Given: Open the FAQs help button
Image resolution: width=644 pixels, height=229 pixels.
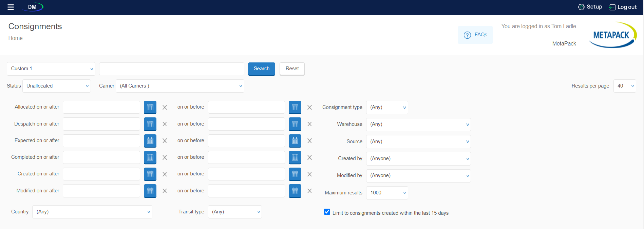Looking at the screenshot, I should coord(475,35).
